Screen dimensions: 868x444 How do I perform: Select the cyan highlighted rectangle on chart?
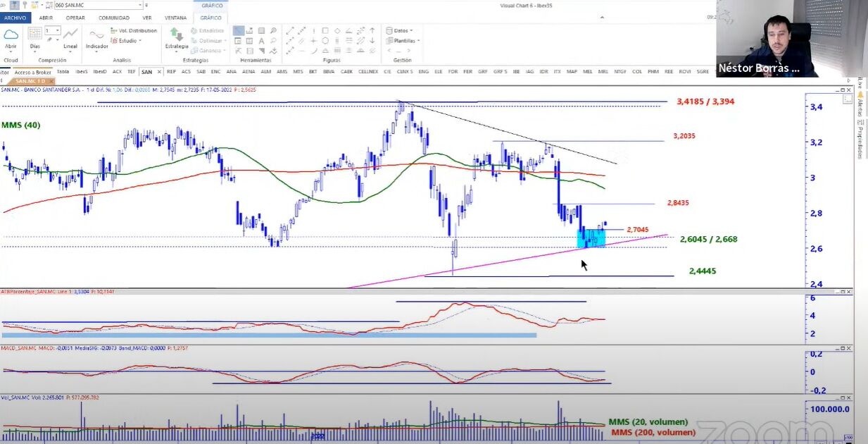coord(591,238)
